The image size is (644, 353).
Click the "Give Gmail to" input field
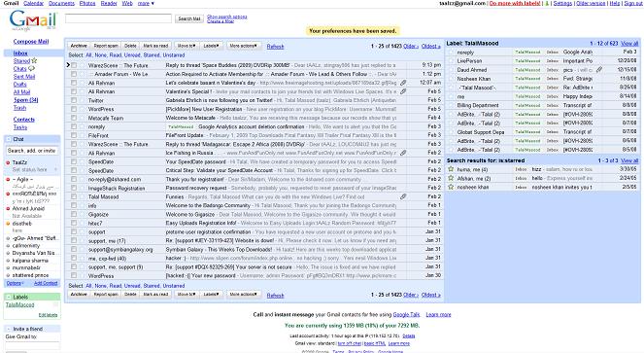[32, 345]
